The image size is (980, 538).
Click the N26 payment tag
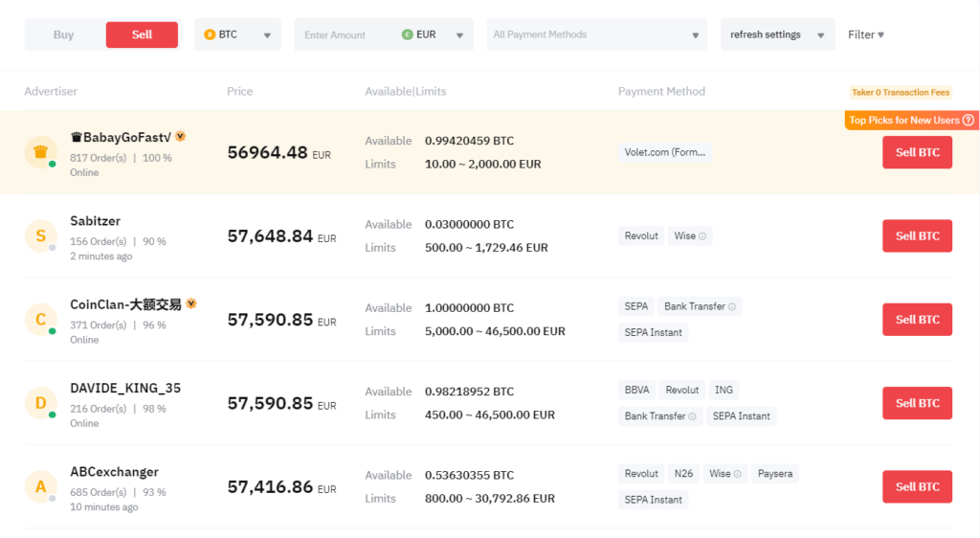click(x=683, y=474)
